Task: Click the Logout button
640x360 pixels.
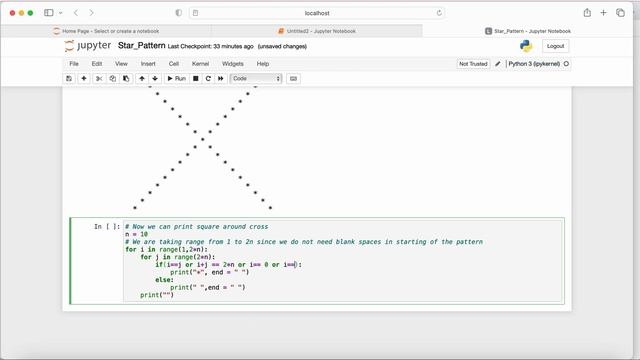Action: [x=555, y=46]
